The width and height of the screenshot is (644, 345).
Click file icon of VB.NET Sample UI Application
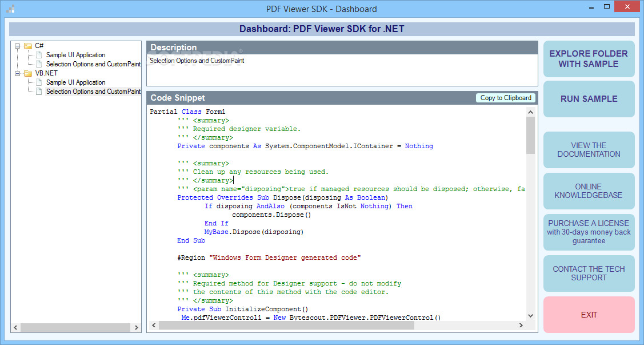[39, 82]
